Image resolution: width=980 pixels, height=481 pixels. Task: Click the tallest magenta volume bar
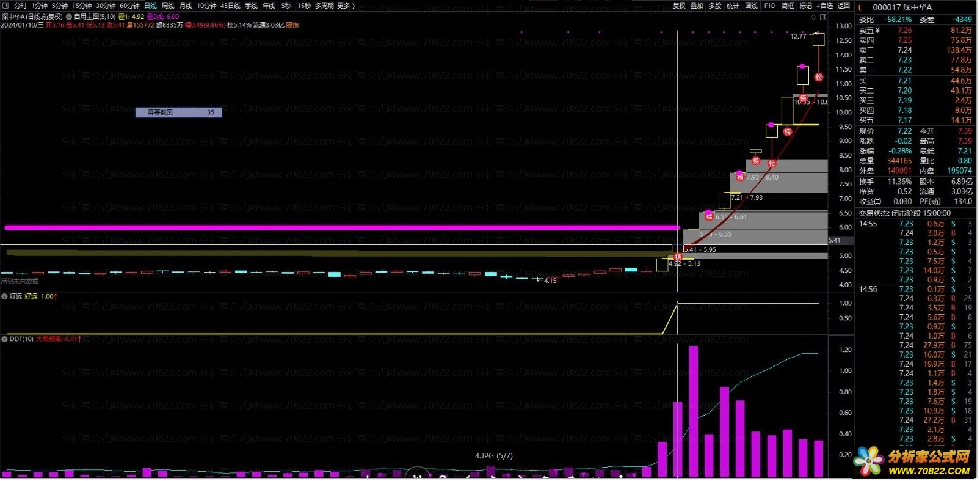pos(693,411)
